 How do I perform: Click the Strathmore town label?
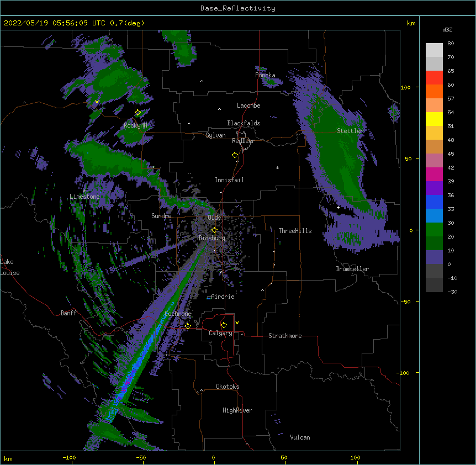[285, 336]
